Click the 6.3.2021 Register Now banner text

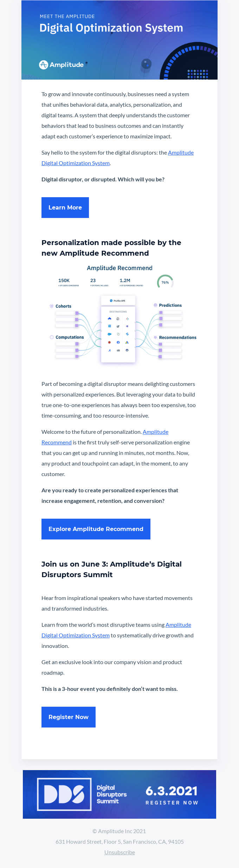[x=172, y=795]
